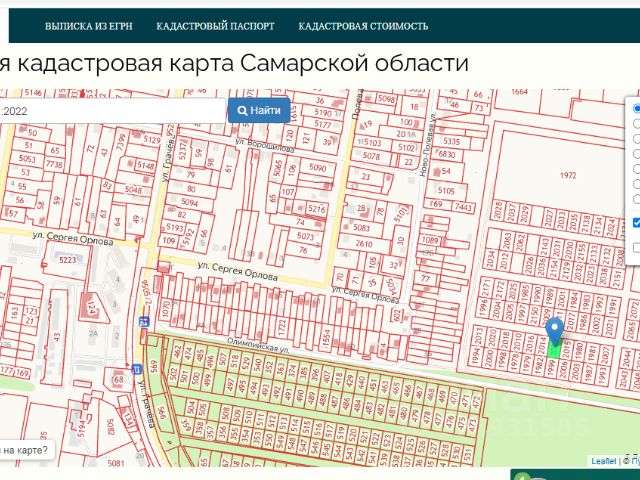Screen dimensions: 640x480
Task: Enable the unchecked overlay layer checkbox
Action: tap(636, 247)
